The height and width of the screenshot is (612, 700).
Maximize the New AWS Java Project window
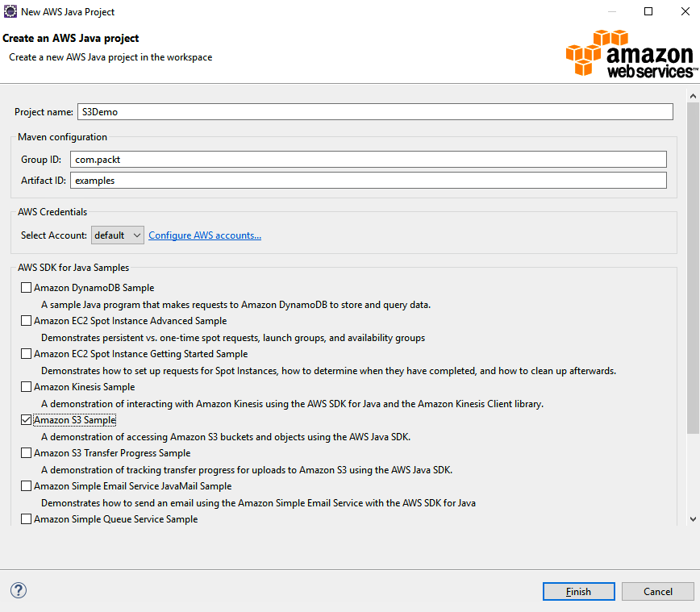(648, 11)
